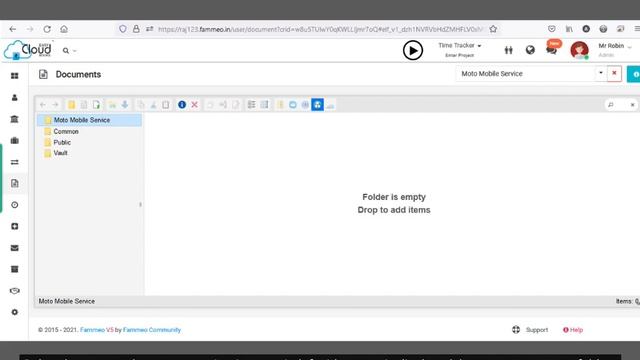
Task: Click the Help footer link
Action: tap(573, 330)
